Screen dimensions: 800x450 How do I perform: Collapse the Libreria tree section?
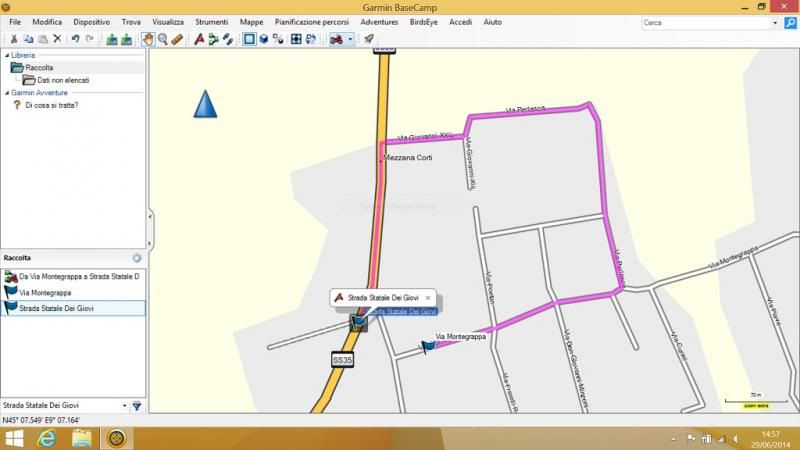7,55
